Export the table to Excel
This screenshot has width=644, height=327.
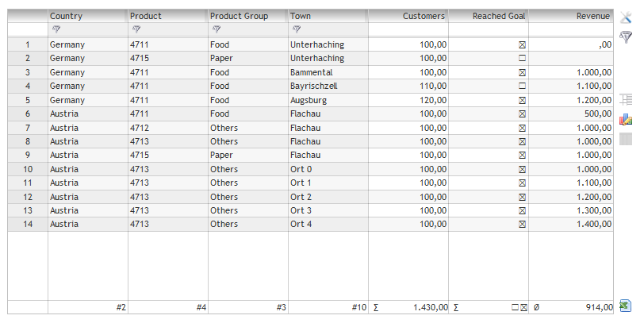[626, 306]
